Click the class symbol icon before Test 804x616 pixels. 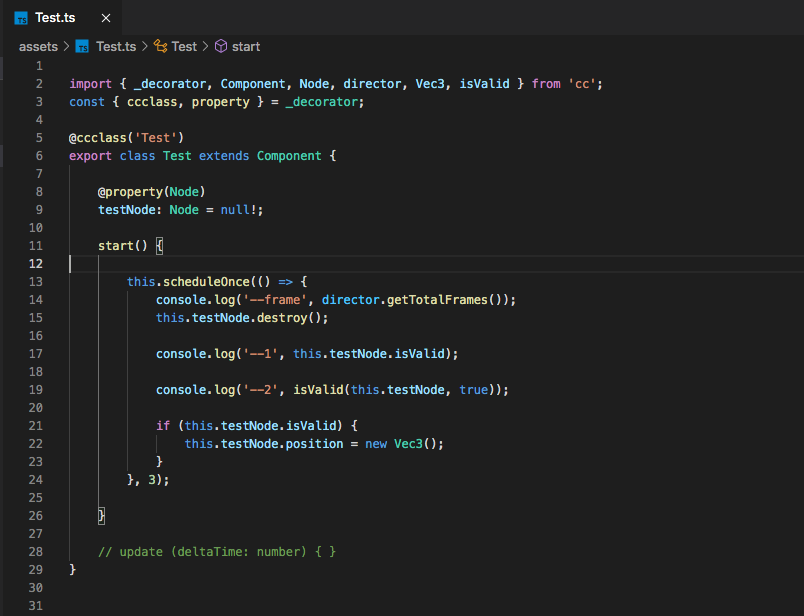(160, 47)
